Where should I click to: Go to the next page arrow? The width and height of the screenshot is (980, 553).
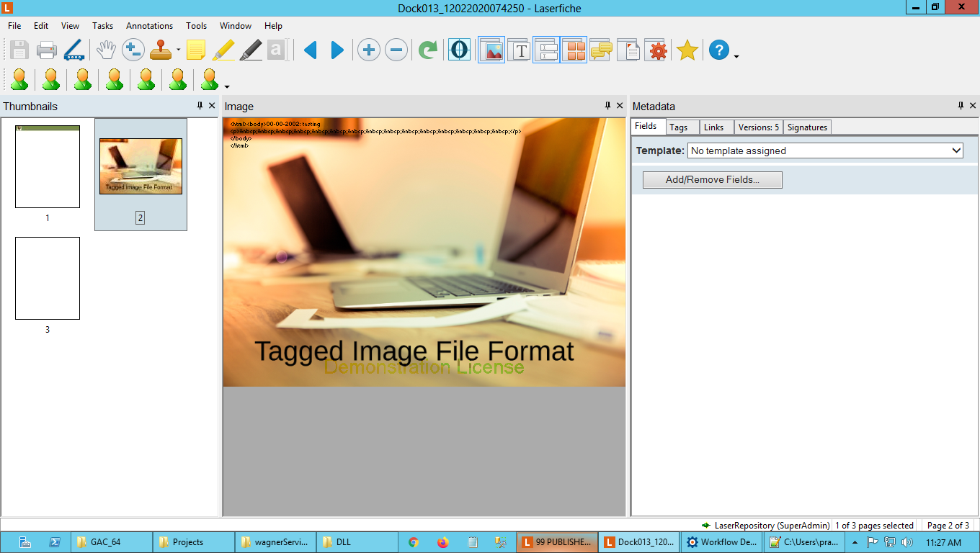pyautogui.click(x=337, y=50)
